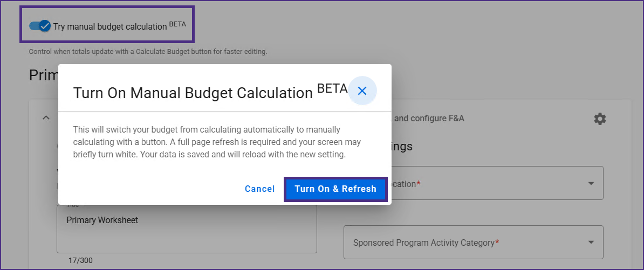Click the partially hidden Primary heading
644x270 pixels.
point(43,75)
